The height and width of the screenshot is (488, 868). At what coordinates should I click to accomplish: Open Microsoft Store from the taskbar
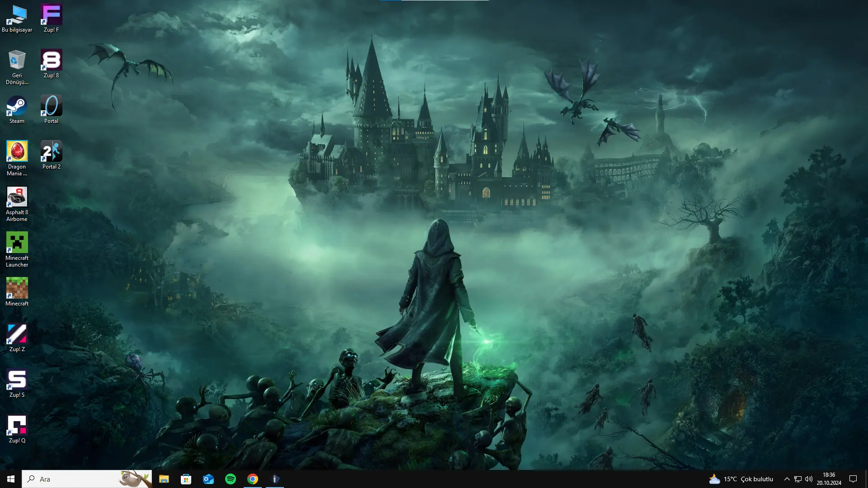[x=186, y=479]
